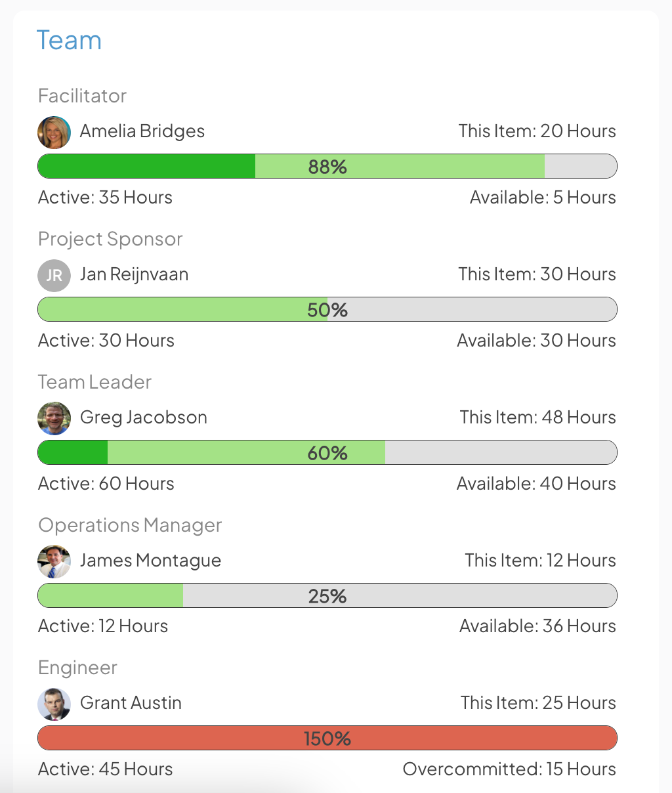672x793 pixels.
Task: Click James Montague's 25% workload bar
Action: tap(327, 596)
